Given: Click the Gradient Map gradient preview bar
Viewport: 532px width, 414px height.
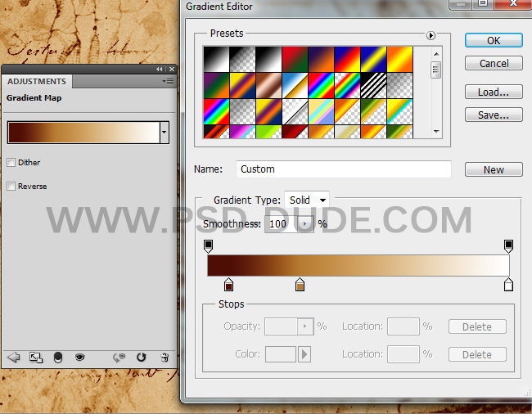Looking at the screenshot, I should [x=83, y=133].
